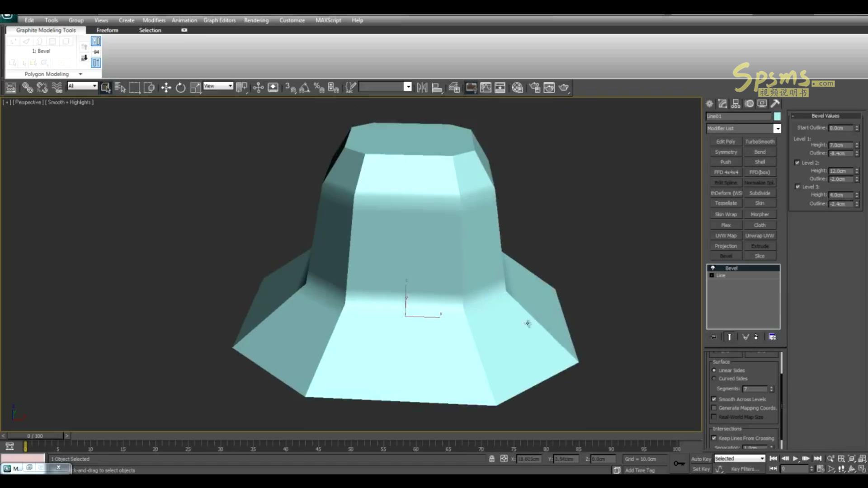Switch to Utilities hammer panel tab
Screen dimensions: 868x488
coord(775,103)
